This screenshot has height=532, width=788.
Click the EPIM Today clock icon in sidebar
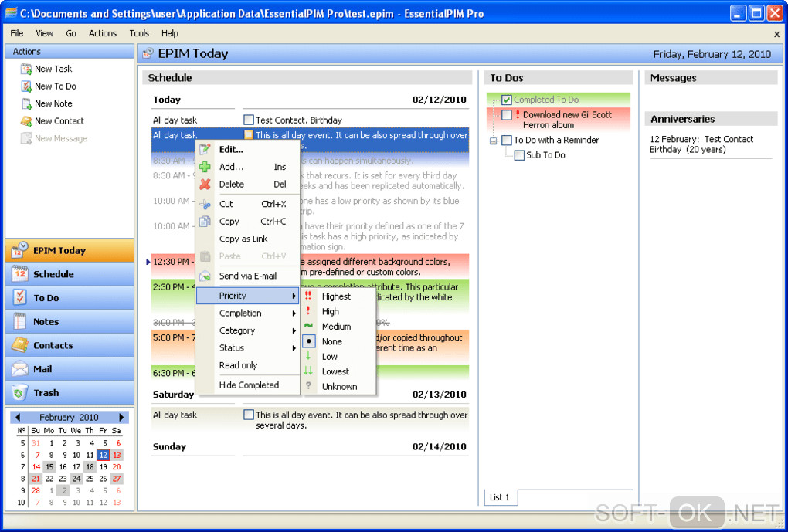[x=20, y=249]
